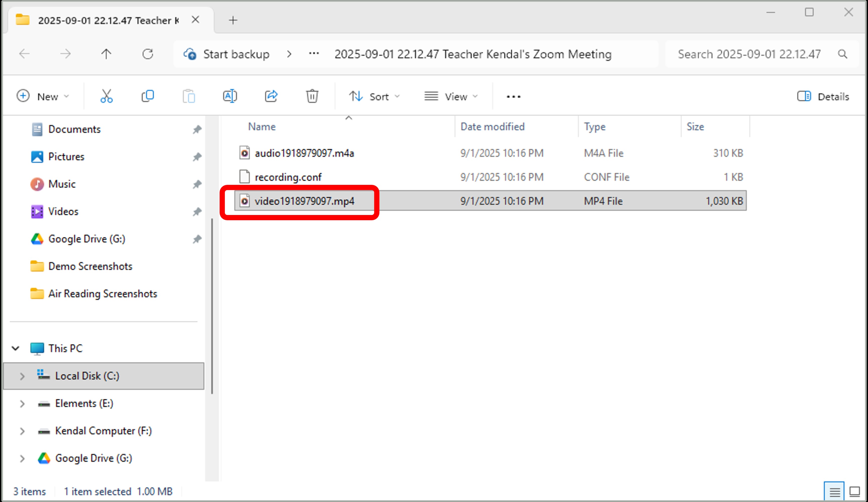Click the Copy icon in toolbar
868x502 pixels.
click(147, 96)
